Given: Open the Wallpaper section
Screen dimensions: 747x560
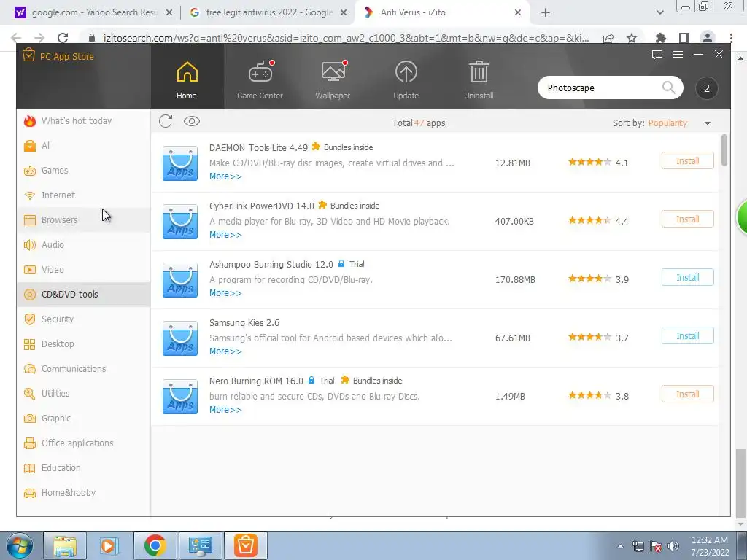Looking at the screenshot, I should coord(333,79).
